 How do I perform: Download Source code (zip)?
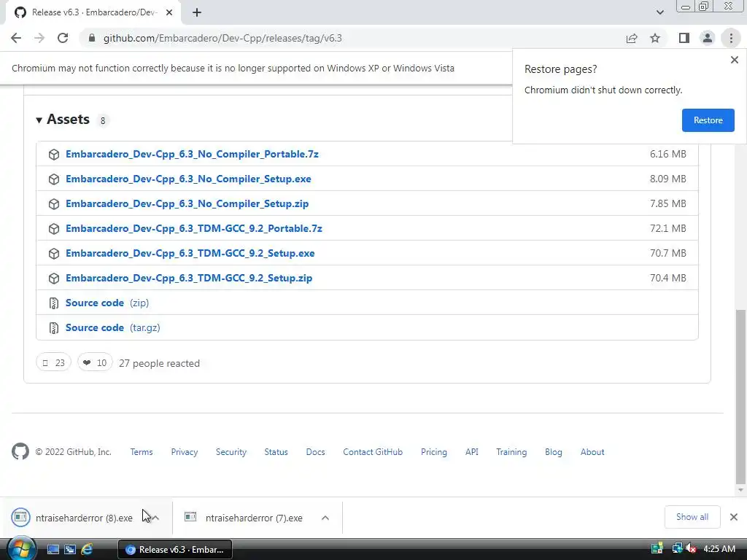[x=107, y=303]
